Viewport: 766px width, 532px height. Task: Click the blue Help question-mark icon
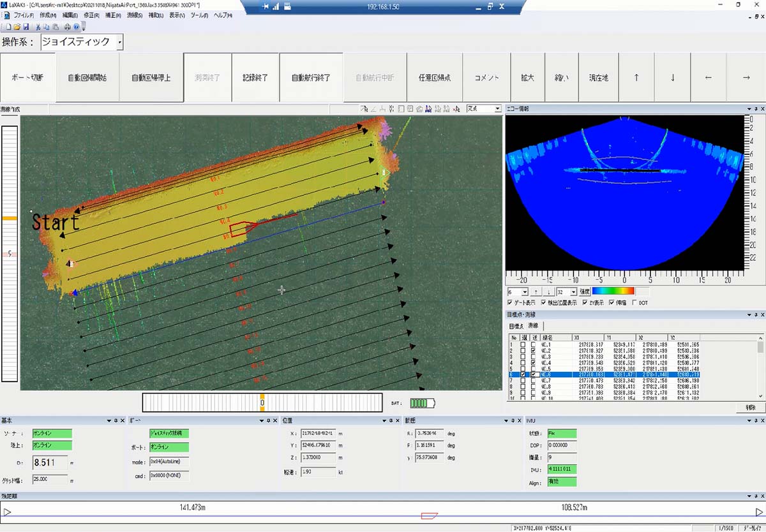point(76,27)
